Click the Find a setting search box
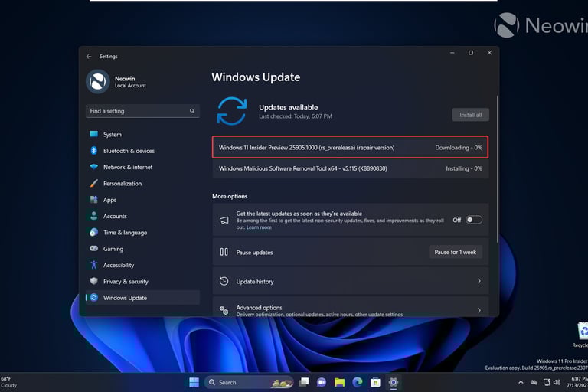 point(142,111)
